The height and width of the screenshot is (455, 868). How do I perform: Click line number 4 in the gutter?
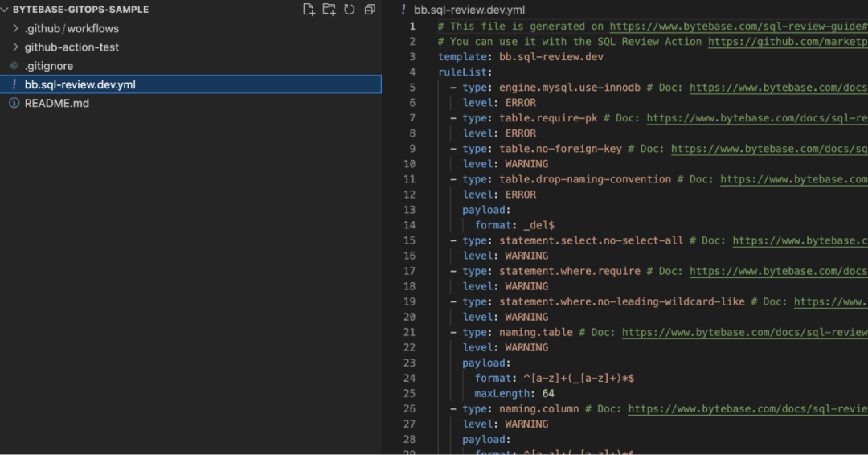[x=411, y=72]
